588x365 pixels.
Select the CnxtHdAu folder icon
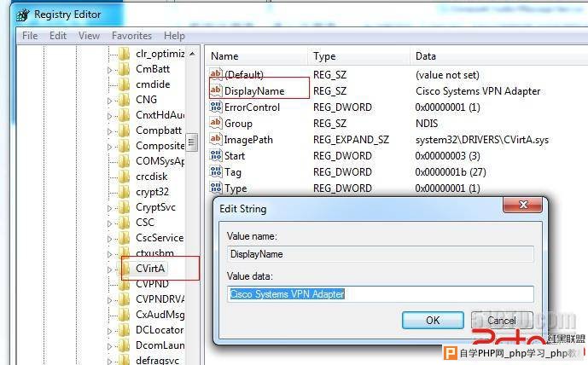pos(124,115)
